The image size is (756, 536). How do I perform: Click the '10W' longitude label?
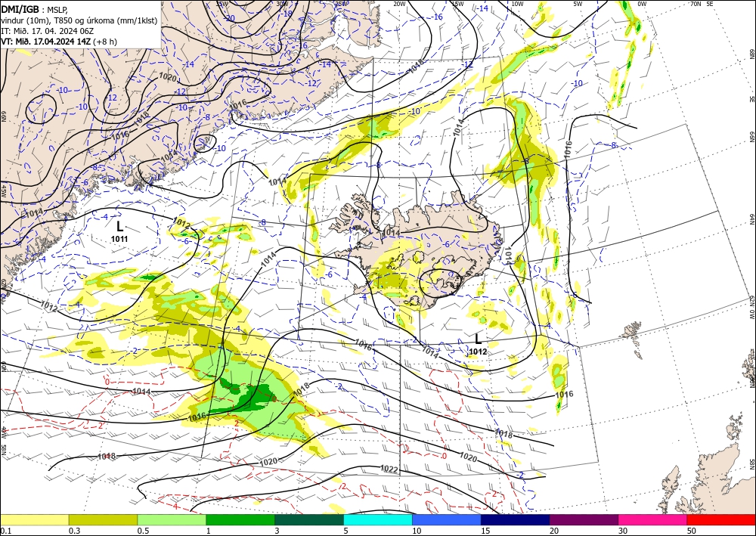click(517, 4)
